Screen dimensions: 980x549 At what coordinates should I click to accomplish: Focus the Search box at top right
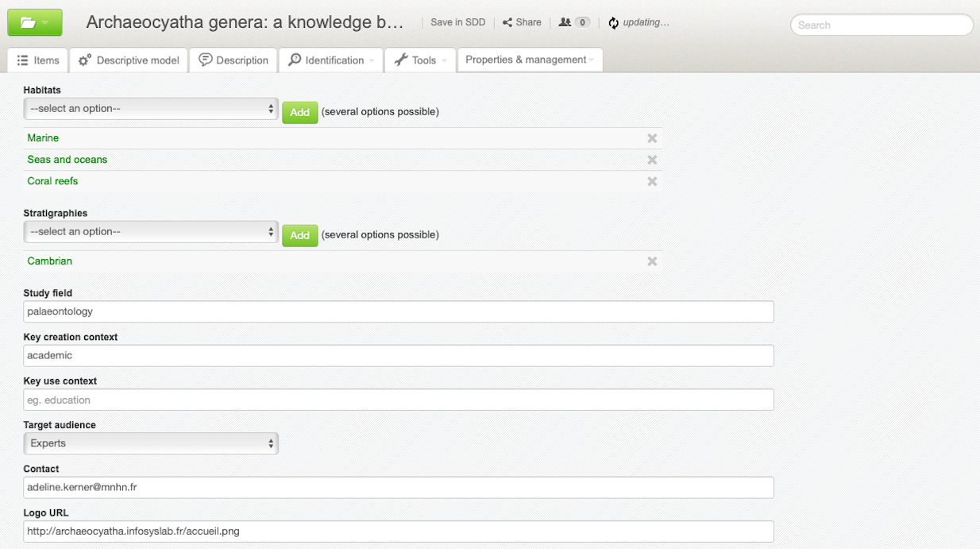click(x=882, y=25)
